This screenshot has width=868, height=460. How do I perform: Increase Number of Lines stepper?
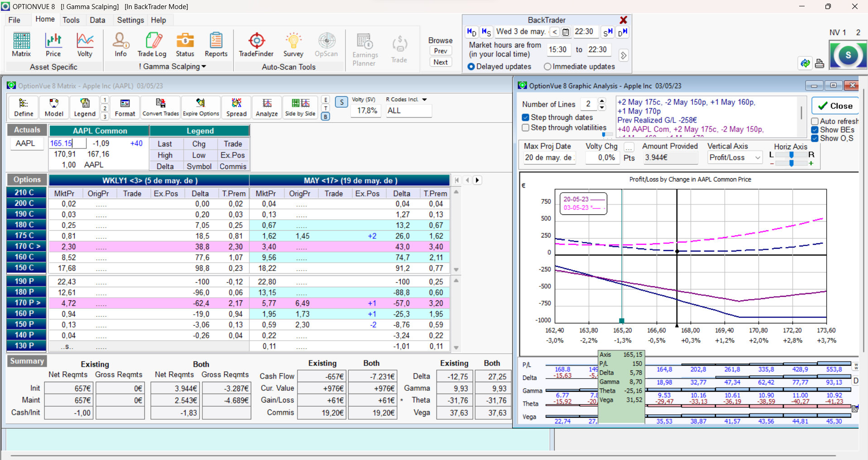(x=602, y=101)
